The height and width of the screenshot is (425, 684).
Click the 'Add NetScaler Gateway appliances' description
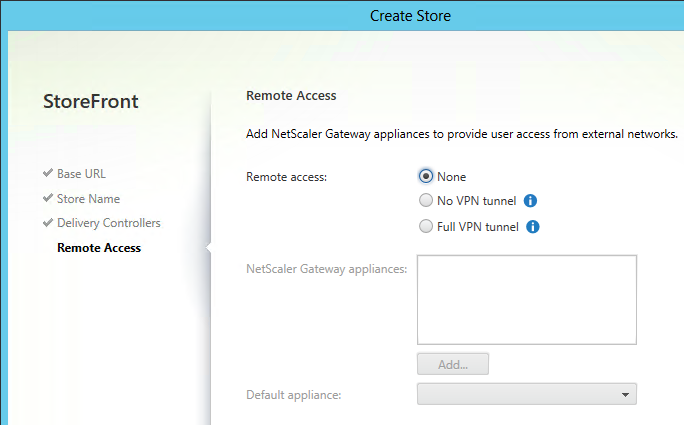[x=462, y=134]
